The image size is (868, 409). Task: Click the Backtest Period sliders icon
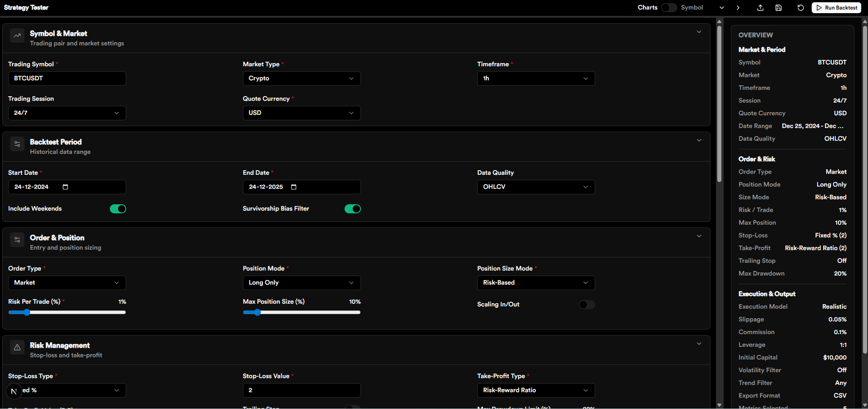point(17,144)
